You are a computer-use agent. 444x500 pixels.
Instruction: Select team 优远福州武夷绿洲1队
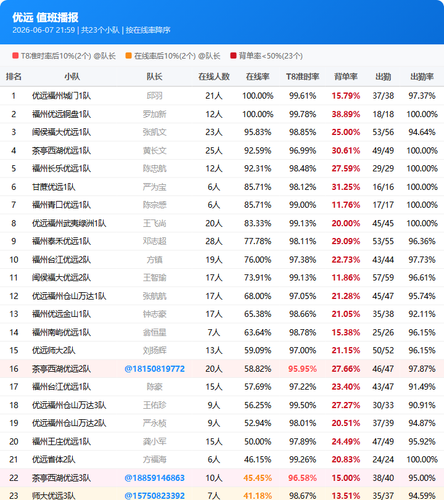pos(69,223)
